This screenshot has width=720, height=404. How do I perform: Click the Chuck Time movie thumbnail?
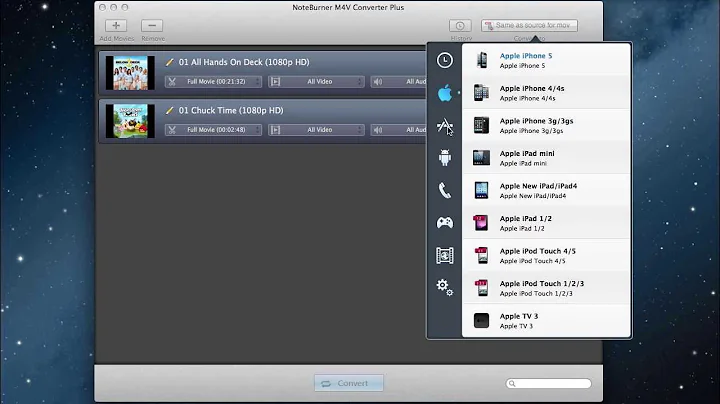[130, 121]
